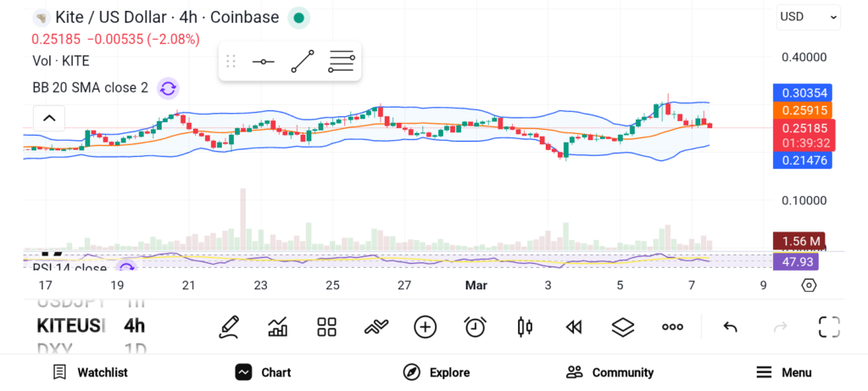The height and width of the screenshot is (391, 868).
Task: Tap the add (plus circle) icon
Action: pos(425,327)
